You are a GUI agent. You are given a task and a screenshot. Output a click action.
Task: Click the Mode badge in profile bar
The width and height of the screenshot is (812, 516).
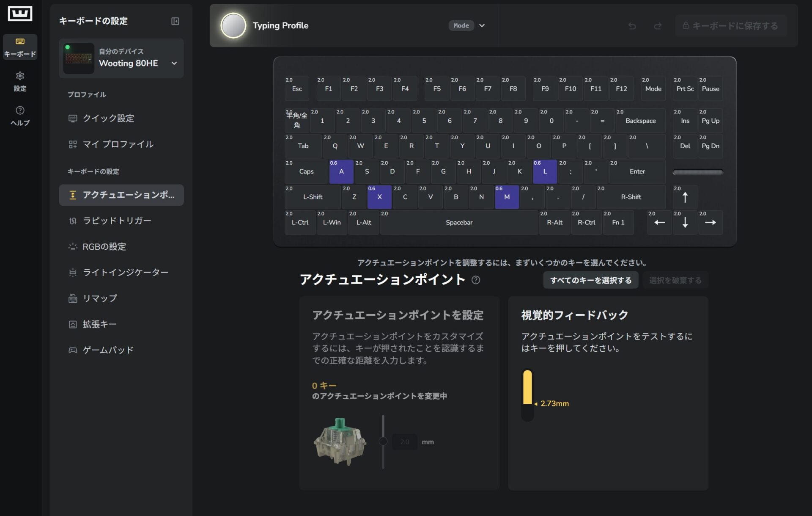tap(461, 25)
